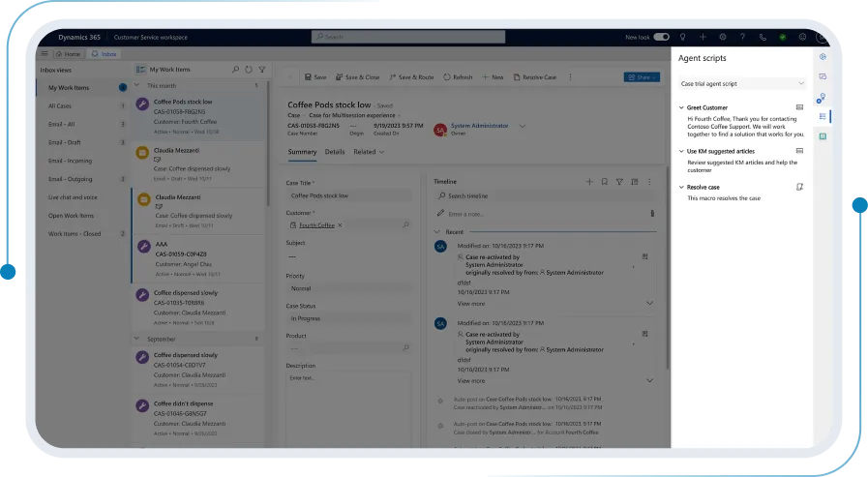Click Save & Close in command bar
Screen dimensions: 868x477
(358, 76)
